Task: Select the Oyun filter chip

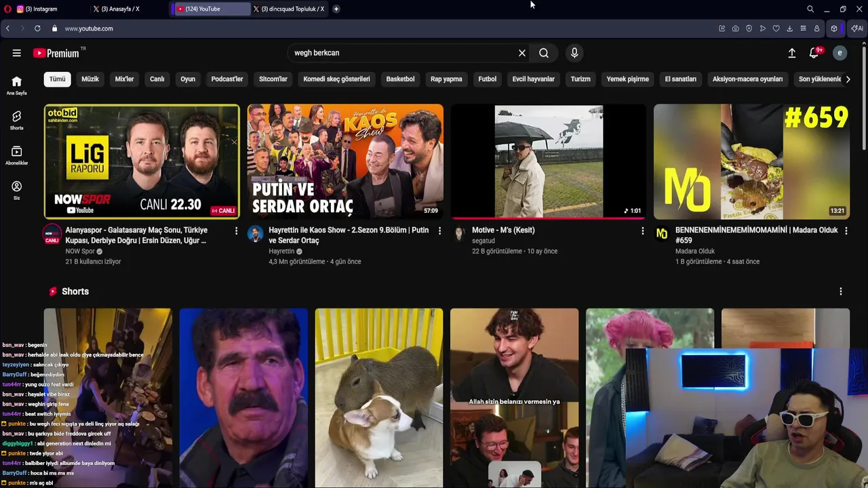Action: 188,79
